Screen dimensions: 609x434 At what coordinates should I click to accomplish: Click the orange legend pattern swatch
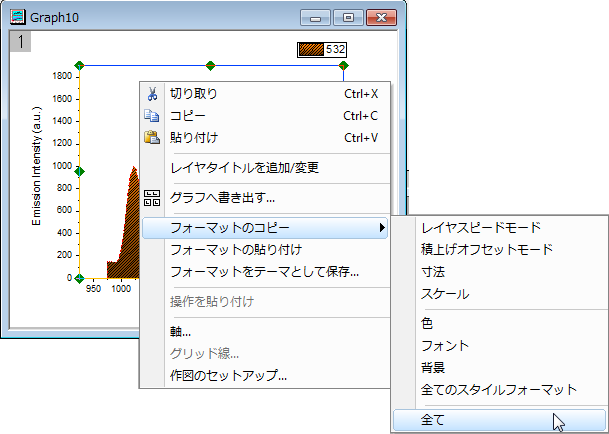311,50
